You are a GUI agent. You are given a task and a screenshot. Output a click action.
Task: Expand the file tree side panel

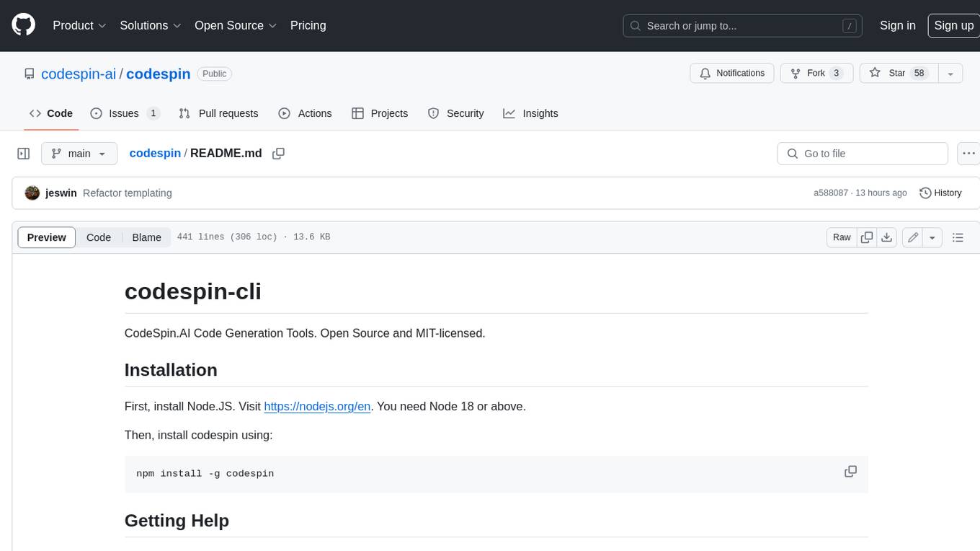click(x=23, y=154)
